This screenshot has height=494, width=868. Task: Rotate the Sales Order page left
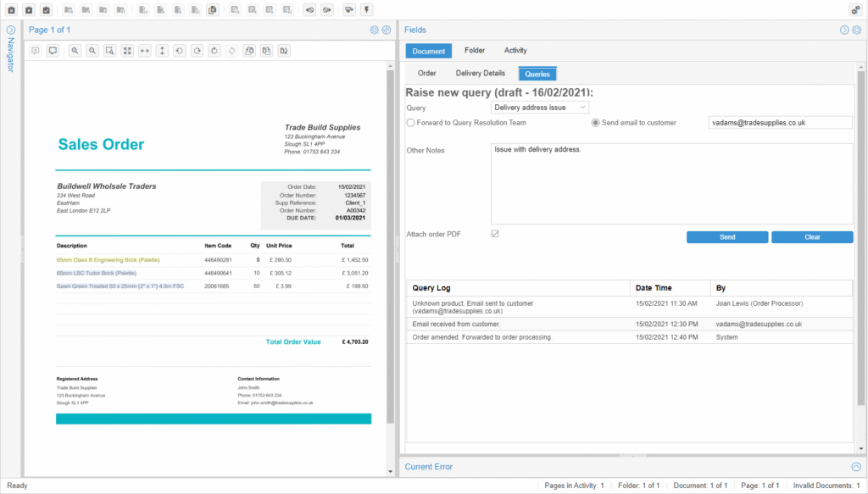[x=180, y=50]
